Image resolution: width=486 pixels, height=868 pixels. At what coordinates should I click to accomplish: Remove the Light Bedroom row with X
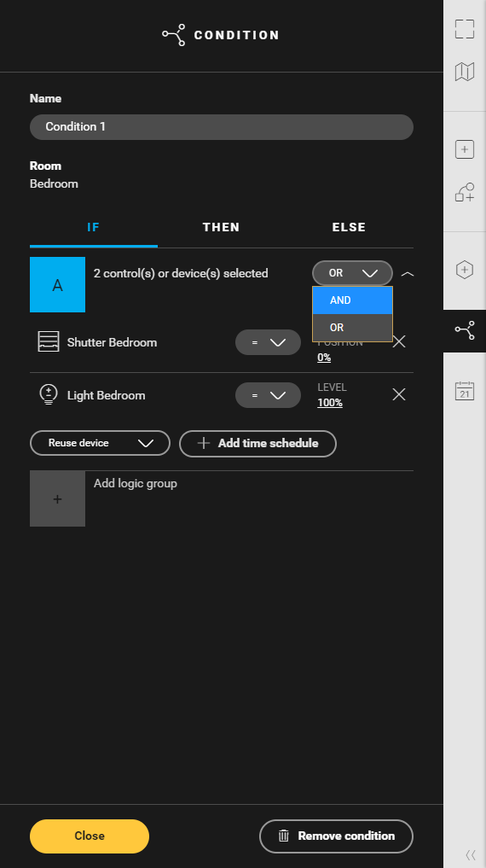pos(399,394)
